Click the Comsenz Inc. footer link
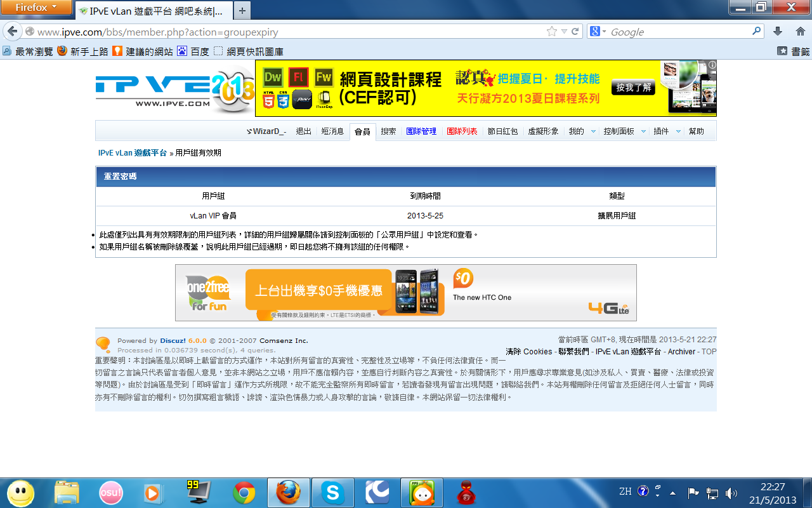This screenshot has height=508, width=812. tap(284, 341)
